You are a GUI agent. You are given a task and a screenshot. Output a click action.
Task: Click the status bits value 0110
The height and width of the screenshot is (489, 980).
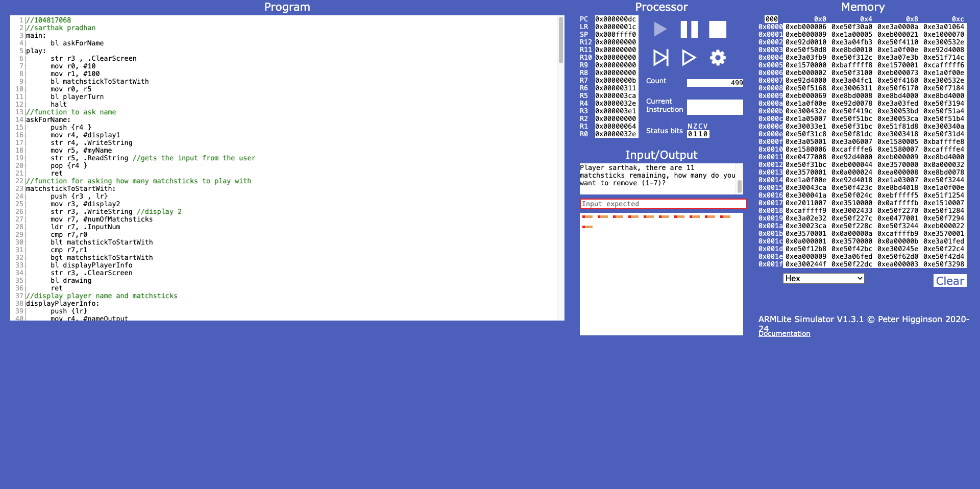click(698, 134)
